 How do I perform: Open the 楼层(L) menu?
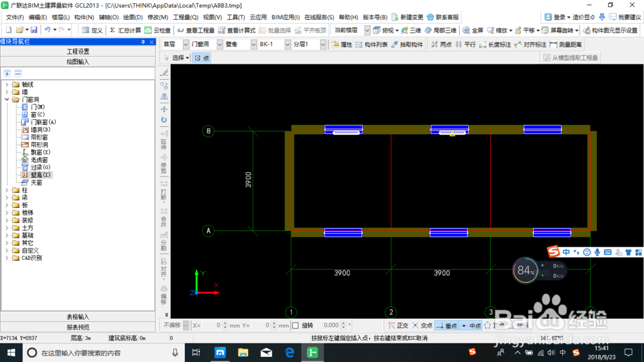pos(61,17)
